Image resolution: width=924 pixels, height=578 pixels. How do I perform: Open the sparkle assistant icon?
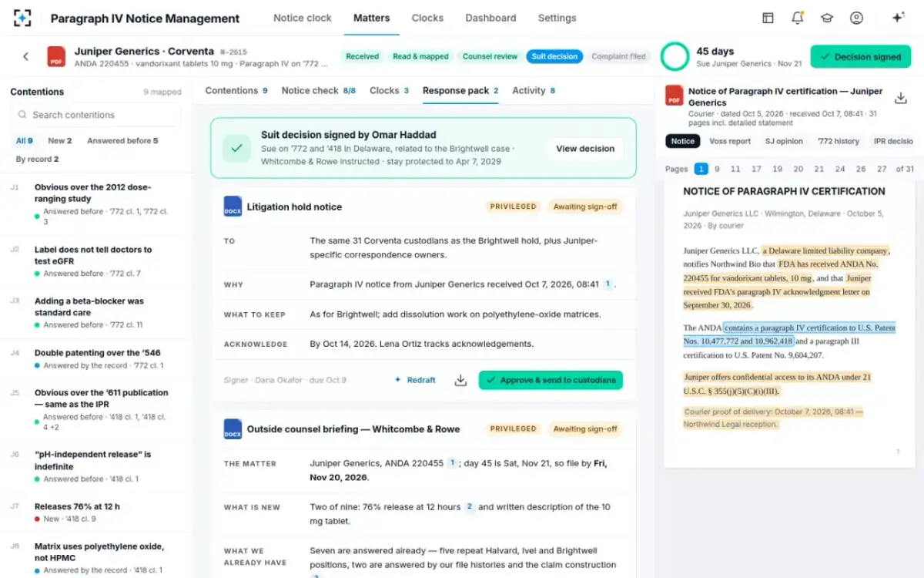click(x=898, y=18)
